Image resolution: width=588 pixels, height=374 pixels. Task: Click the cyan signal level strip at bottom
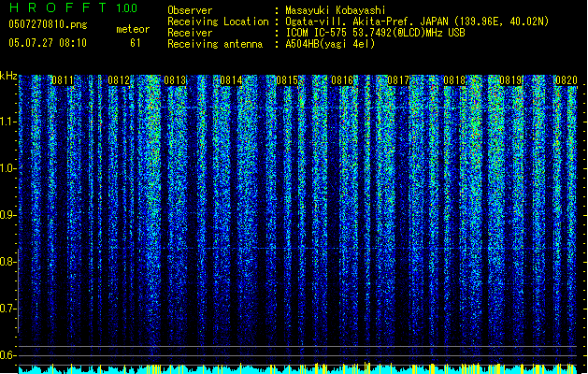[297, 369]
